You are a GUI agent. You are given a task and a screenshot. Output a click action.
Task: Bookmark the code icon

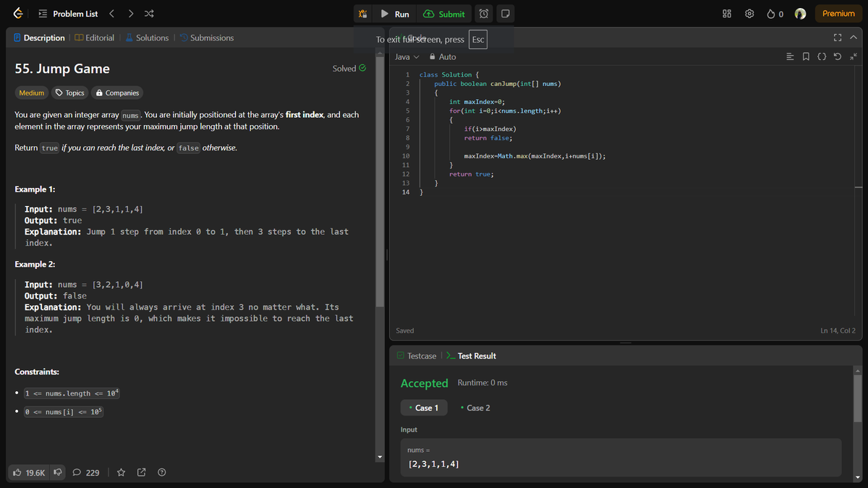pos(807,56)
